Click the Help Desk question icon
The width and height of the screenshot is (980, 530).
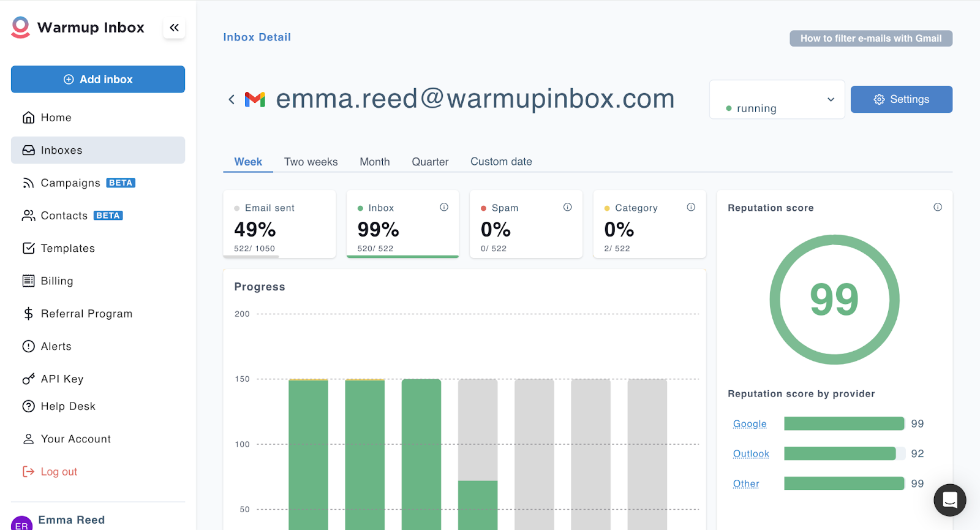point(28,406)
